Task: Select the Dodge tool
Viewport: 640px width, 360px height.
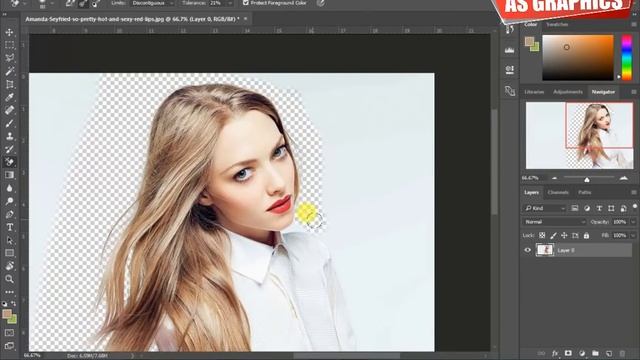Action: pyautogui.click(x=9, y=201)
